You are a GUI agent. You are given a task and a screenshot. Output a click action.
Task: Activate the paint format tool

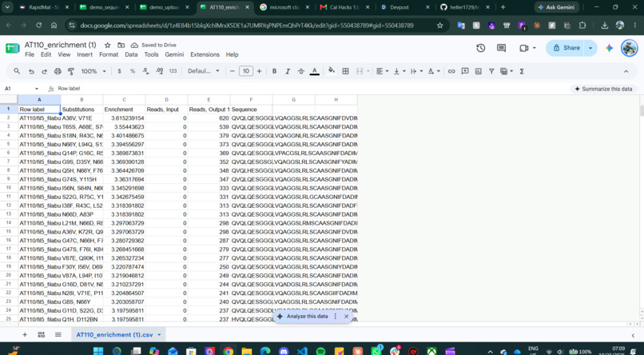70,71
